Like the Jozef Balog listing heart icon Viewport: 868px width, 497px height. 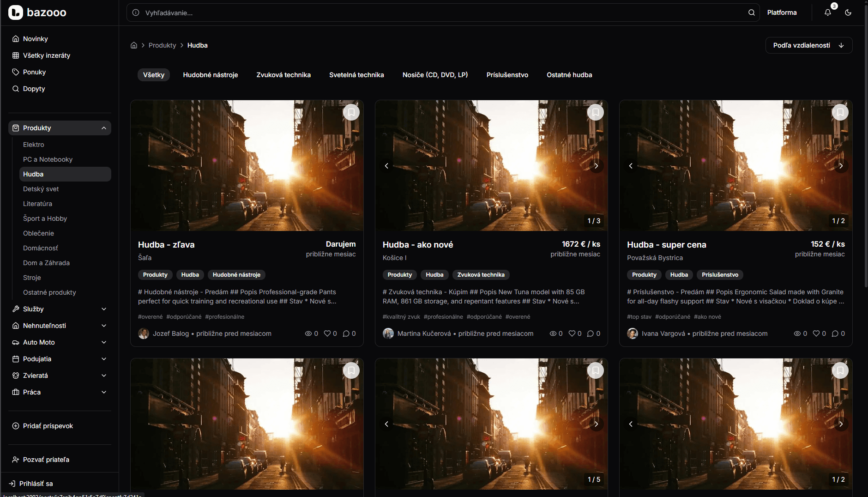point(327,333)
